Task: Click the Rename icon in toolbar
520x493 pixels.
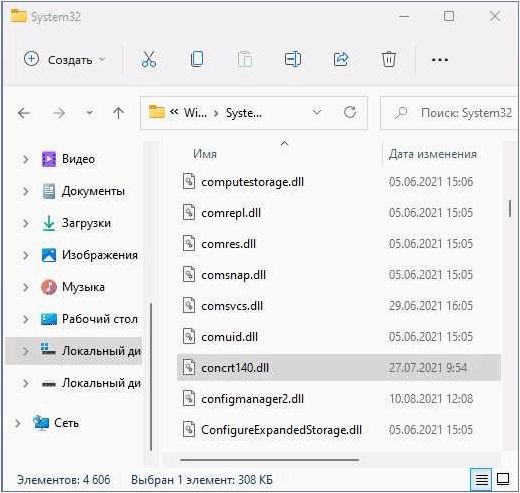Action: (293, 60)
